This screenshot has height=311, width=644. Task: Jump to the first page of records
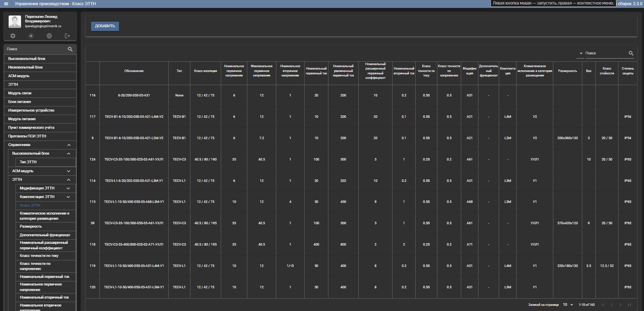point(603,305)
